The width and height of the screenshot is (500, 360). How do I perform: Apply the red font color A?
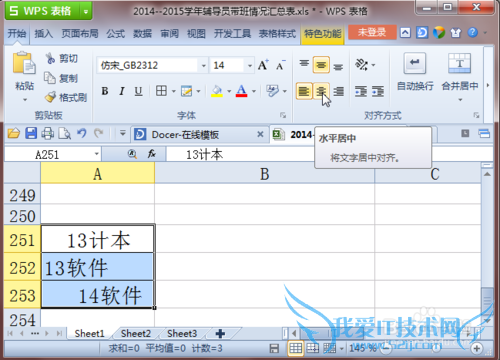(241, 91)
